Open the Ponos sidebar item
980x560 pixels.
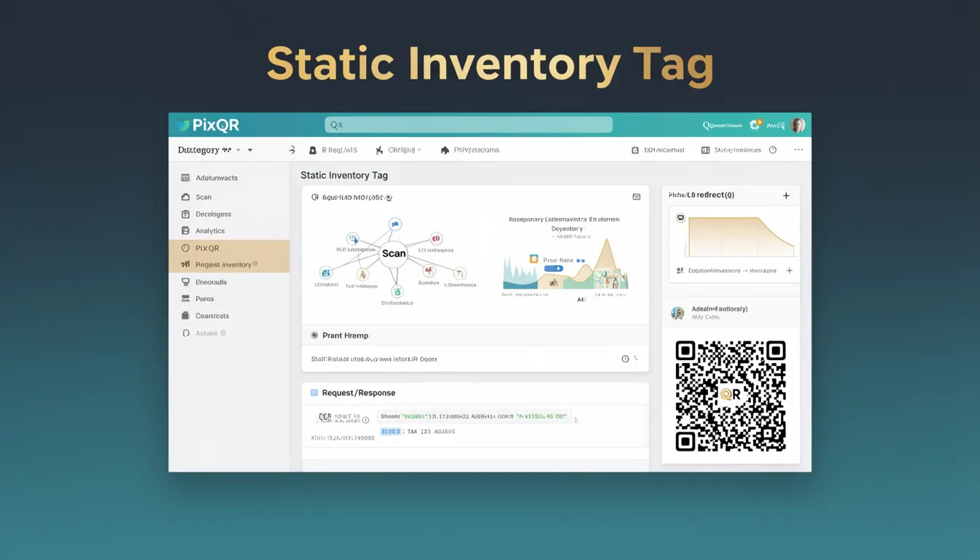point(198,299)
